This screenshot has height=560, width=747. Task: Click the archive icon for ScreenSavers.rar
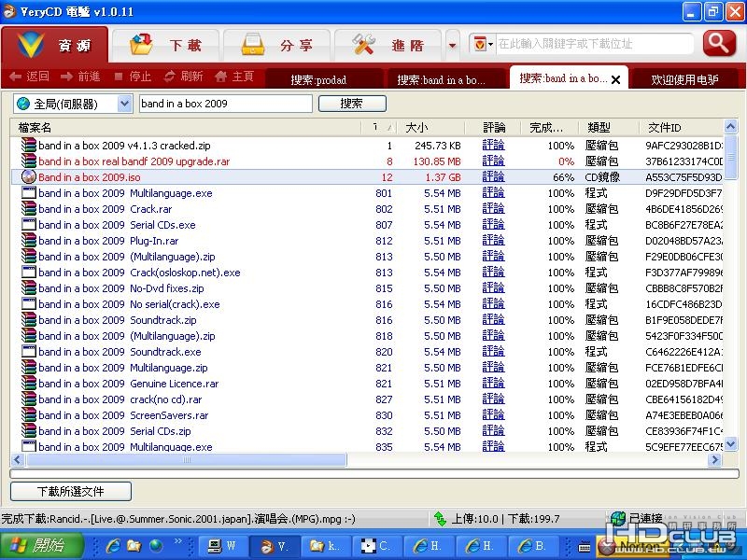pyautogui.click(x=29, y=414)
